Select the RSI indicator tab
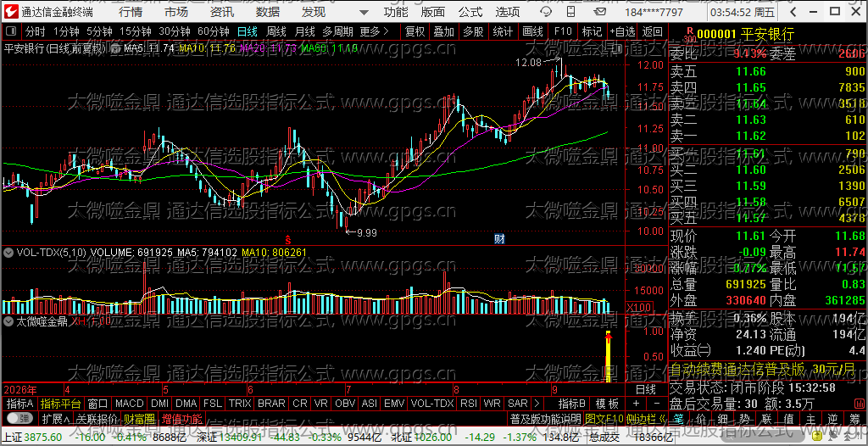This screenshot has width=868, height=446. 469,404
